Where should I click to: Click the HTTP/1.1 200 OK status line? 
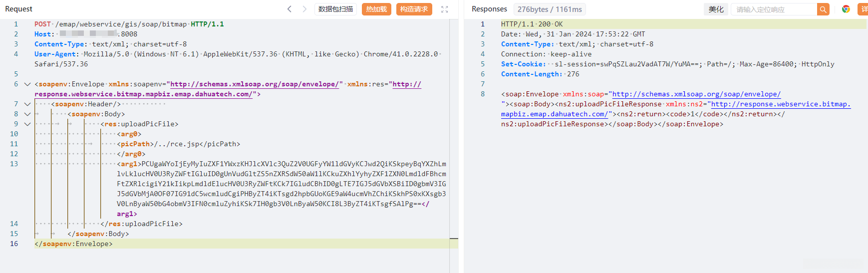532,24
